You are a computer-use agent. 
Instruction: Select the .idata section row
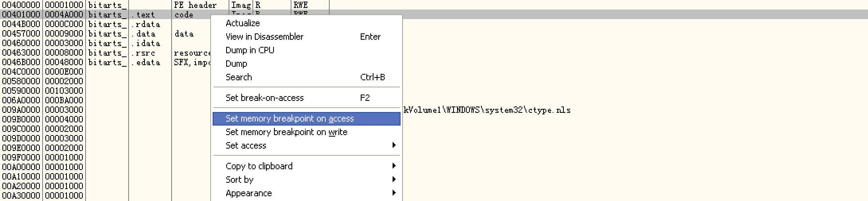click(145, 43)
